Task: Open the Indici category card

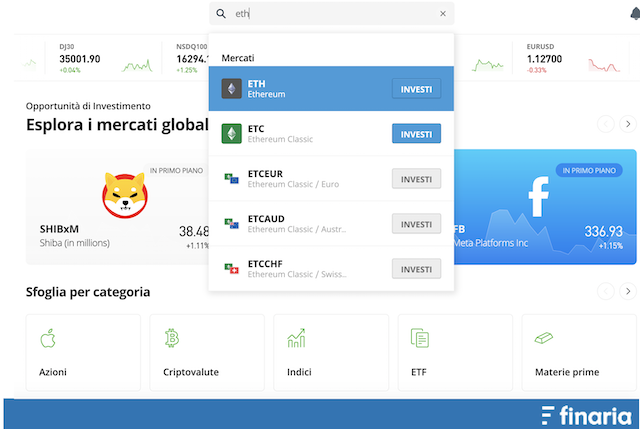Action: (x=331, y=353)
